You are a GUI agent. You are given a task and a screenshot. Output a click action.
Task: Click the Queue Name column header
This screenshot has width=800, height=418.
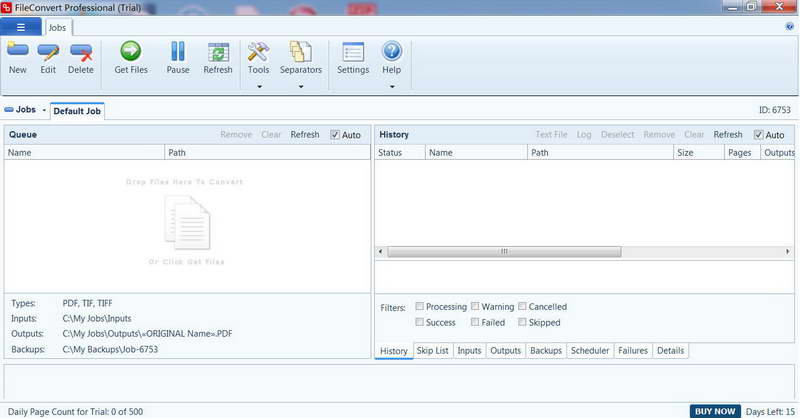[x=84, y=153]
